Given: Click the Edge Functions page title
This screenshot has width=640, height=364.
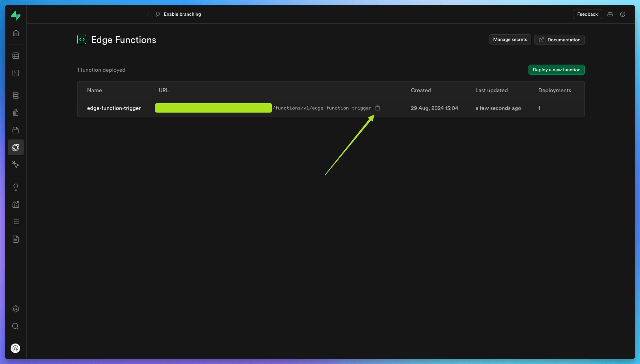Looking at the screenshot, I should point(124,40).
